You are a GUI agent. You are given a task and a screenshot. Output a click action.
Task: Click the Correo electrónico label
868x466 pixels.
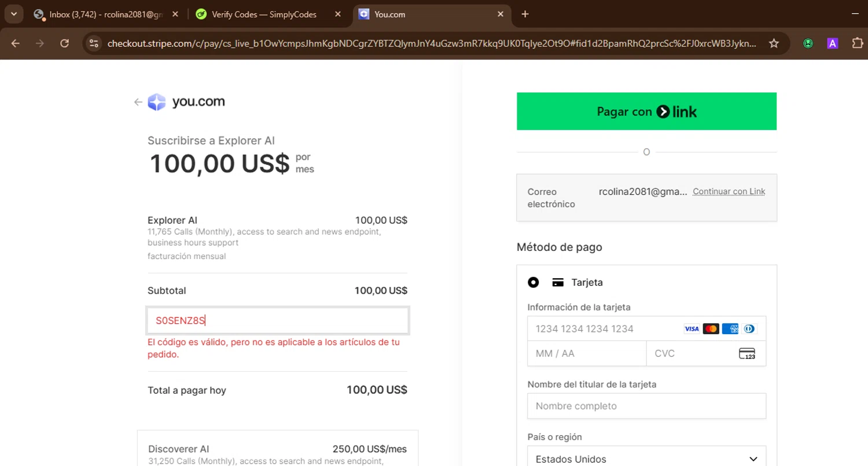[x=551, y=198]
